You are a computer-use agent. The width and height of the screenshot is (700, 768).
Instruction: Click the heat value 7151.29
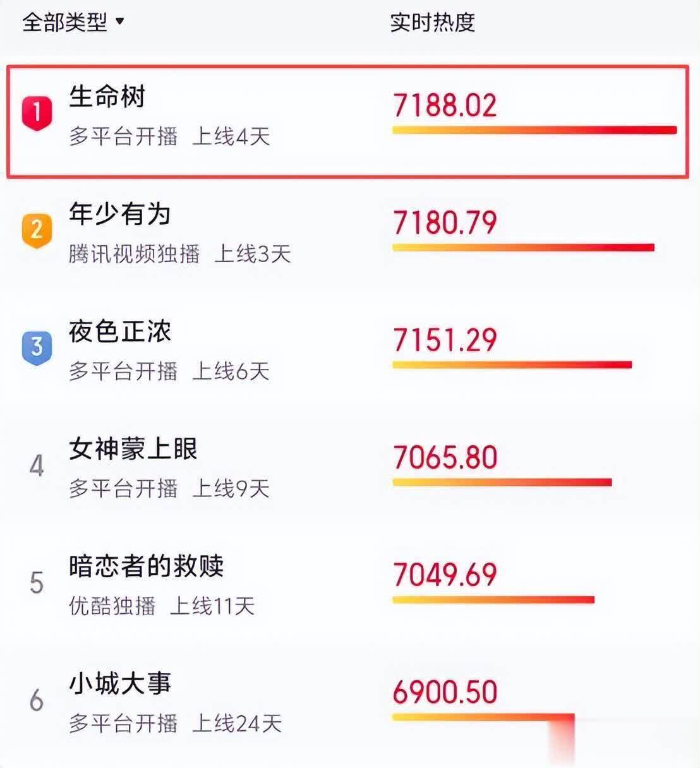point(445,340)
